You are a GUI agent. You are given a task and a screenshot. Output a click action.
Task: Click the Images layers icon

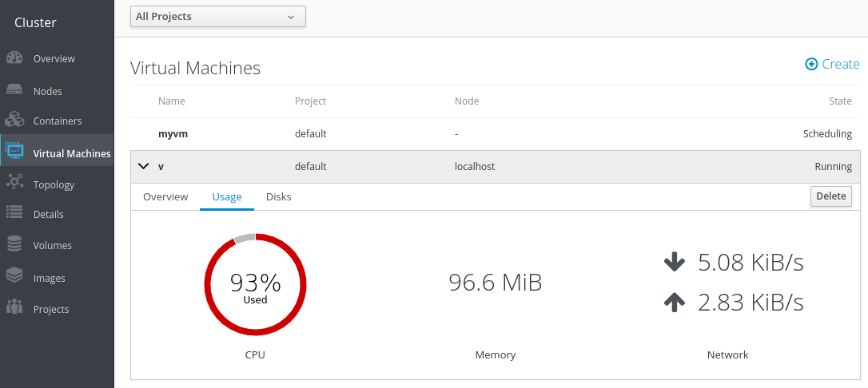point(14,277)
